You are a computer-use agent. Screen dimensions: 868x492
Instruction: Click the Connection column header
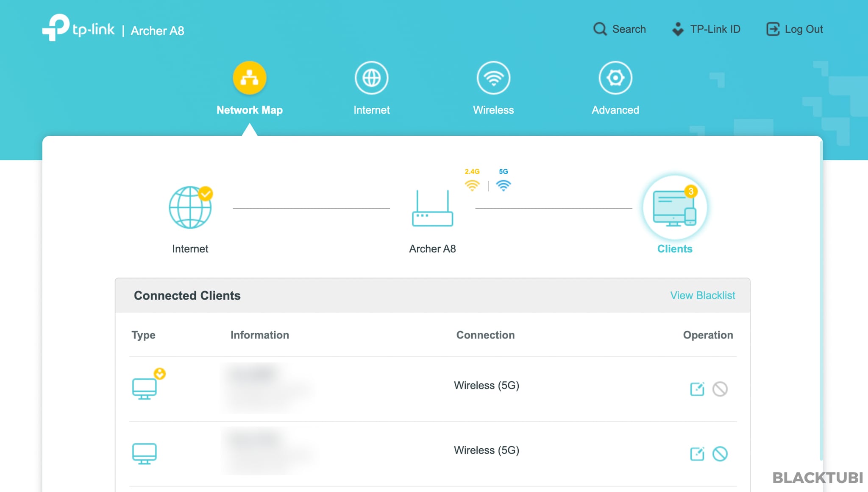(485, 335)
